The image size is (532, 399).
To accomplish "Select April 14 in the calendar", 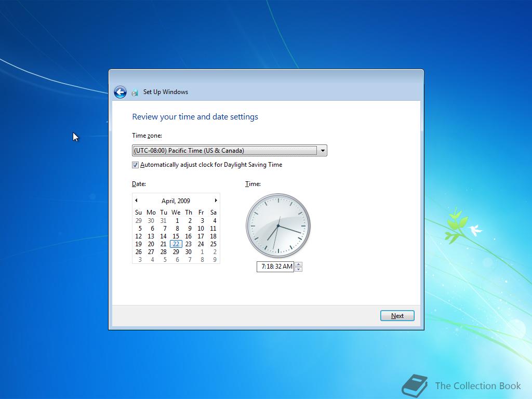I will coord(164,236).
